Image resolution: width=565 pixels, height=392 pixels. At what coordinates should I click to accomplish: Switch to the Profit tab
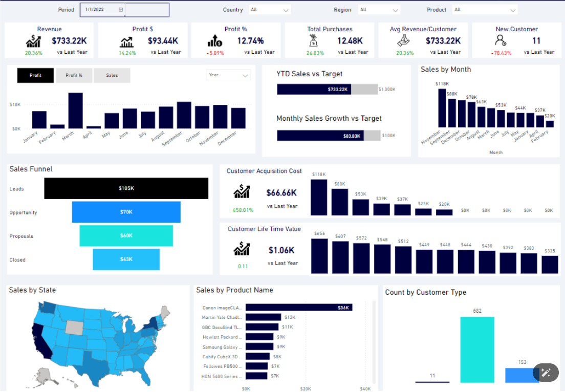pos(35,75)
